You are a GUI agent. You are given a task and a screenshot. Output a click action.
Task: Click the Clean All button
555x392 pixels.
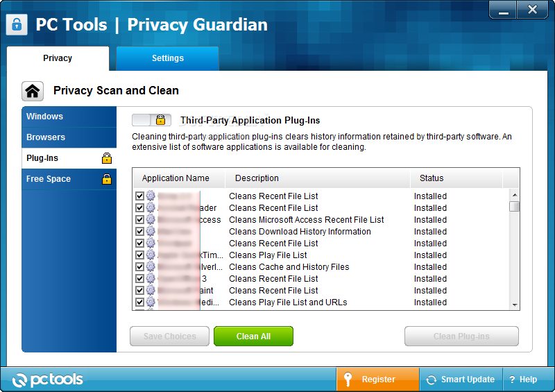(x=253, y=336)
